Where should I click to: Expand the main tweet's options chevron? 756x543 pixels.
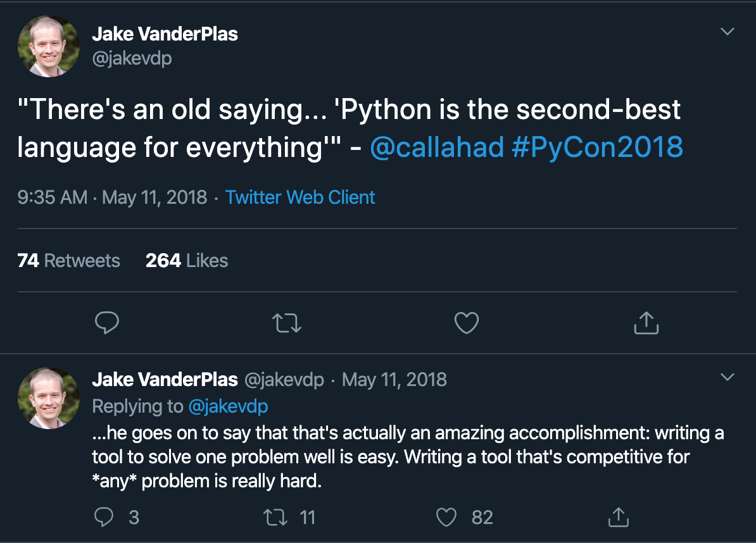(x=728, y=32)
